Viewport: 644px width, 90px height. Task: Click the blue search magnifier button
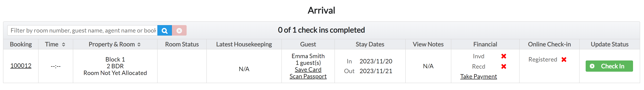click(x=164, y=31)
